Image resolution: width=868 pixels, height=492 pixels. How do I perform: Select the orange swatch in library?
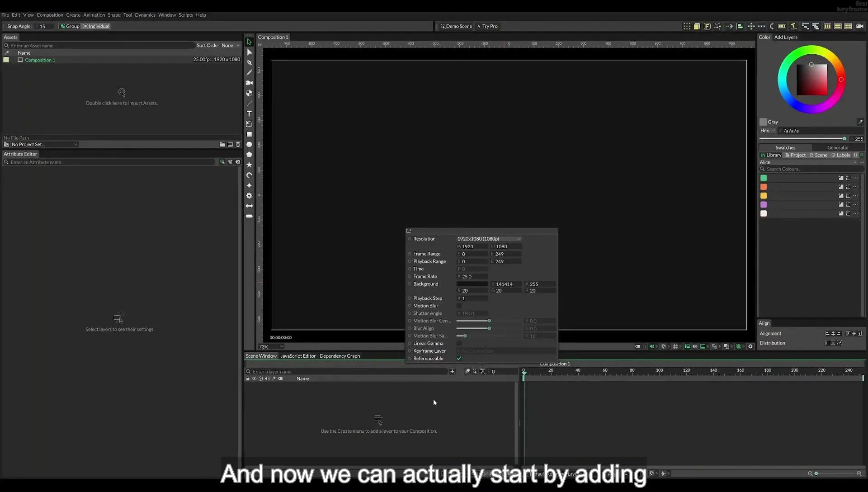pyautogui.click(x=764, y=187)
